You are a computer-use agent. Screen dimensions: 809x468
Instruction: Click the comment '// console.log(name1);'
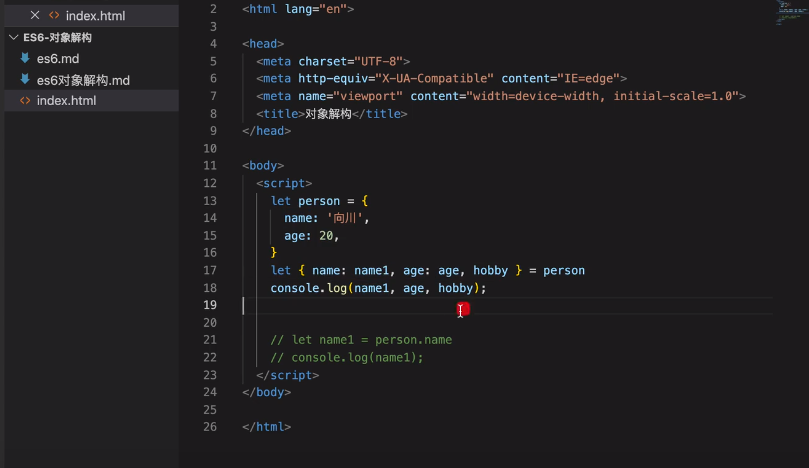click(x=347, y=358)
